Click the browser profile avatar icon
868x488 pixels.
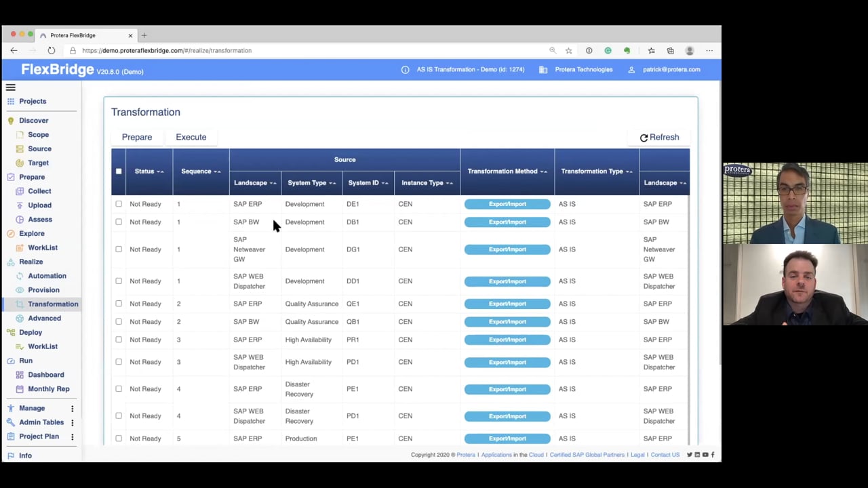[x=690, y=50]
